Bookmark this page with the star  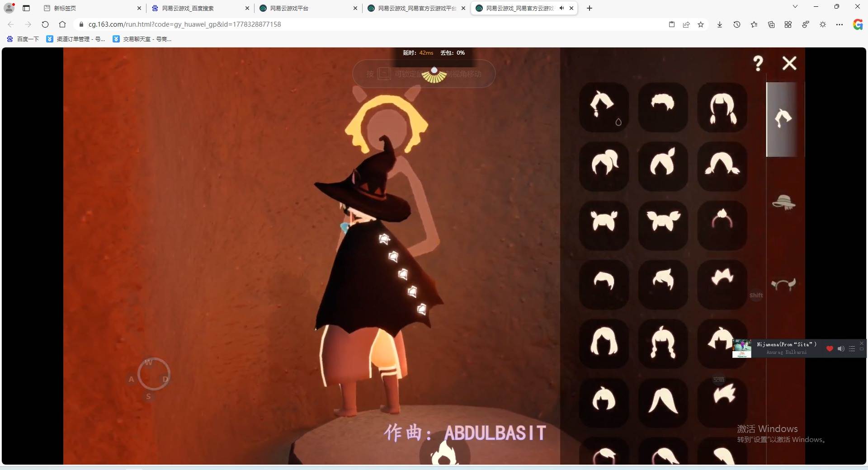click(x=701, y=24)
